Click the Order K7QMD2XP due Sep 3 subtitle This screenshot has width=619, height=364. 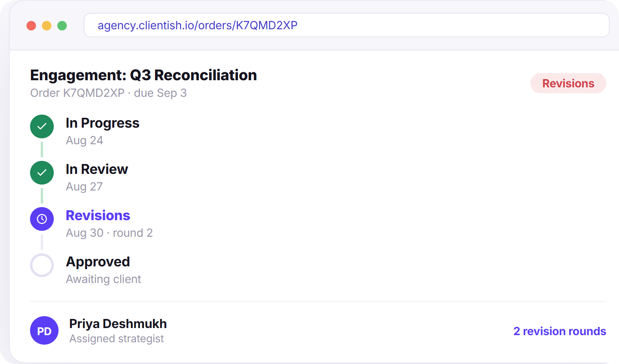108,93
